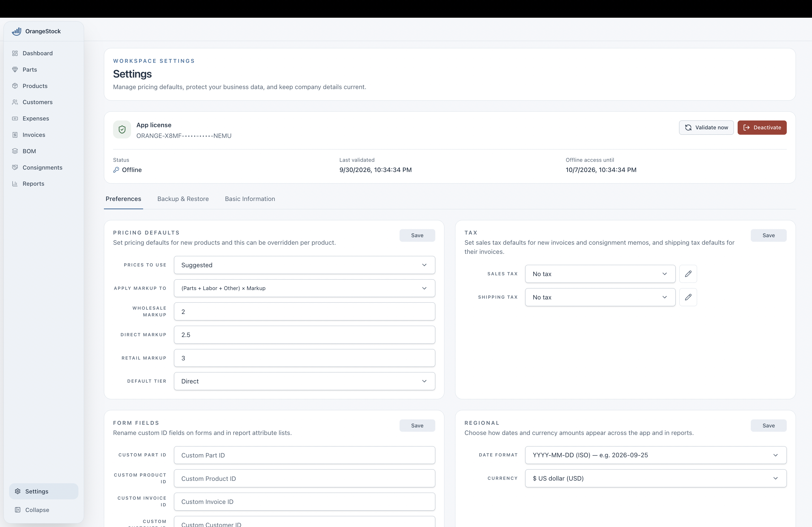
Task: Edit the Shipping Tax option
Action: click(x=688, y=297)
